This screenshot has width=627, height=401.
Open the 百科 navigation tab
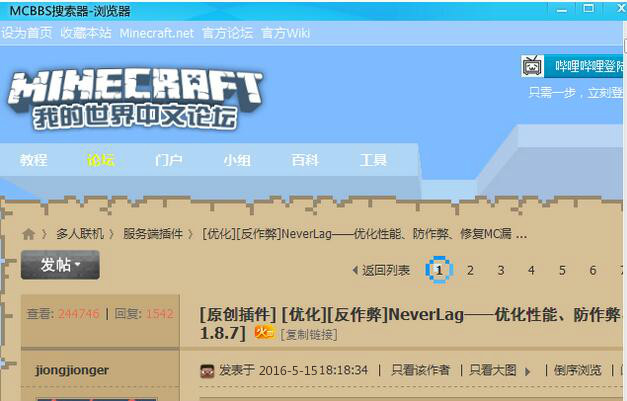pyautogui.click(x=305, y=160)
